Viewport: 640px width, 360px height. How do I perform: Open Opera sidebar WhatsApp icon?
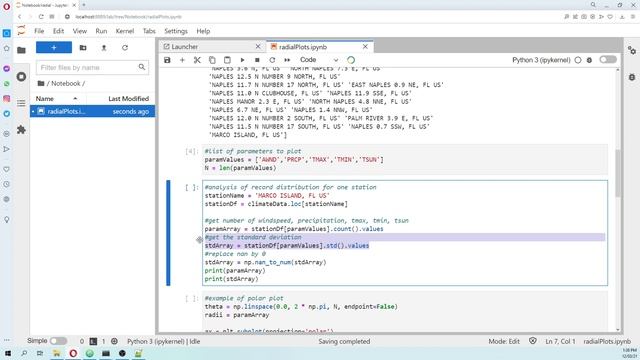(7, 84)
